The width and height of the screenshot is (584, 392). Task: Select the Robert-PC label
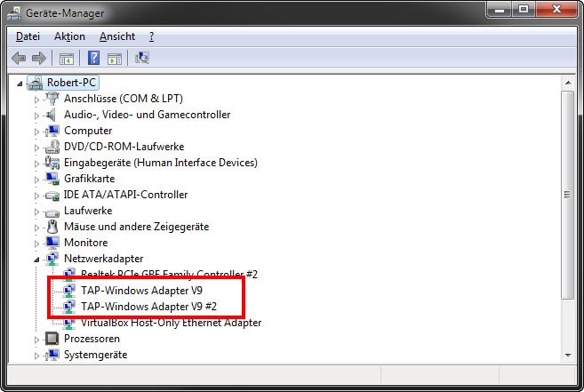point(71,83)
